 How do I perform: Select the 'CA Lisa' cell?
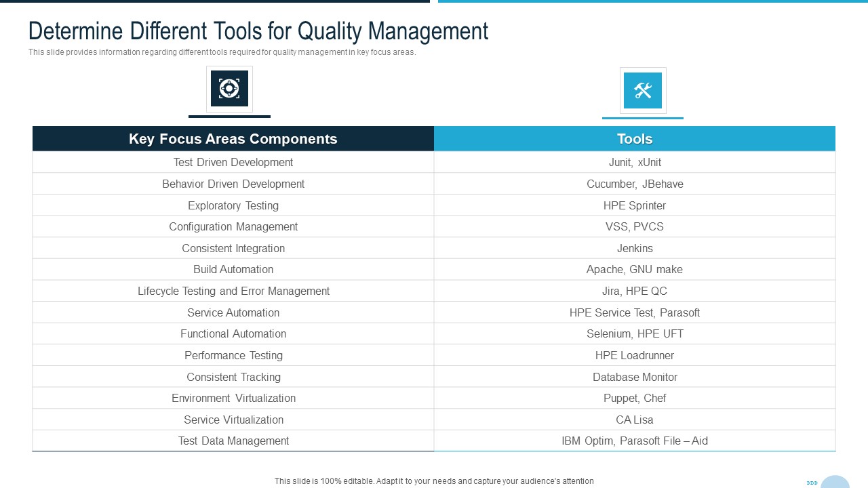635,420
